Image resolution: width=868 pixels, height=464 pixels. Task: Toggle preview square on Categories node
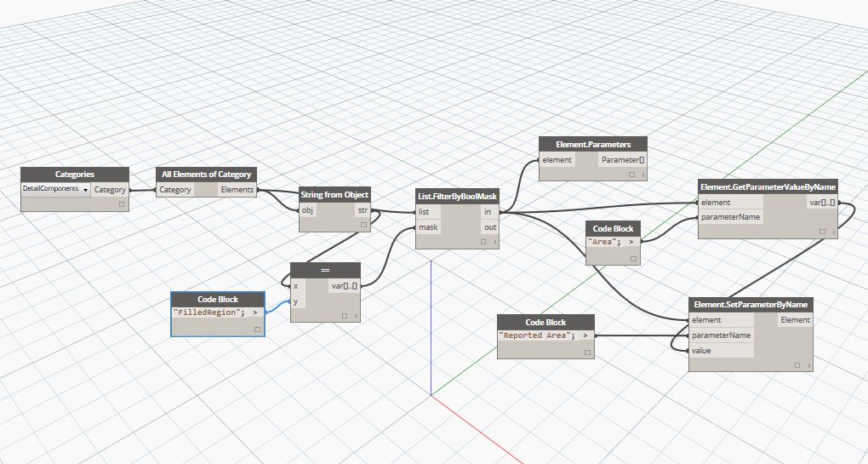point(122,204)
